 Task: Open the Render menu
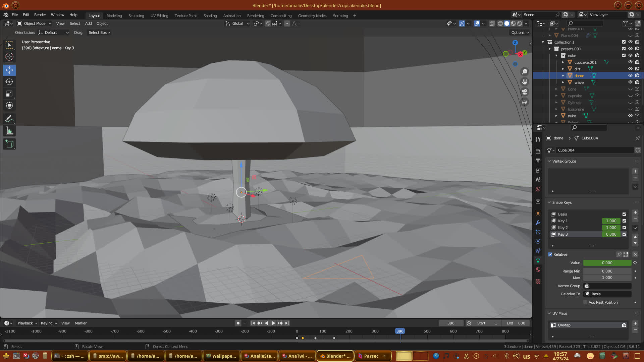pos(40,15)
